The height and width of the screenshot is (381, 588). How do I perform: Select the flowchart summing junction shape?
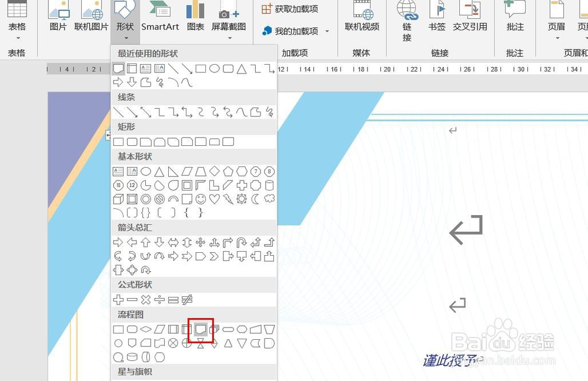pyautogui.click(x=173, y=343)
